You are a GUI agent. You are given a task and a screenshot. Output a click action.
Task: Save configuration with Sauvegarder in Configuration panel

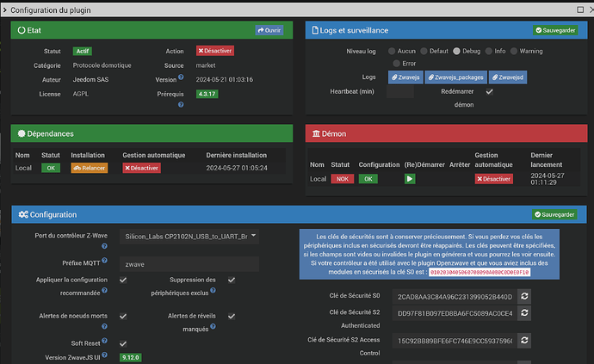point(554,214)
